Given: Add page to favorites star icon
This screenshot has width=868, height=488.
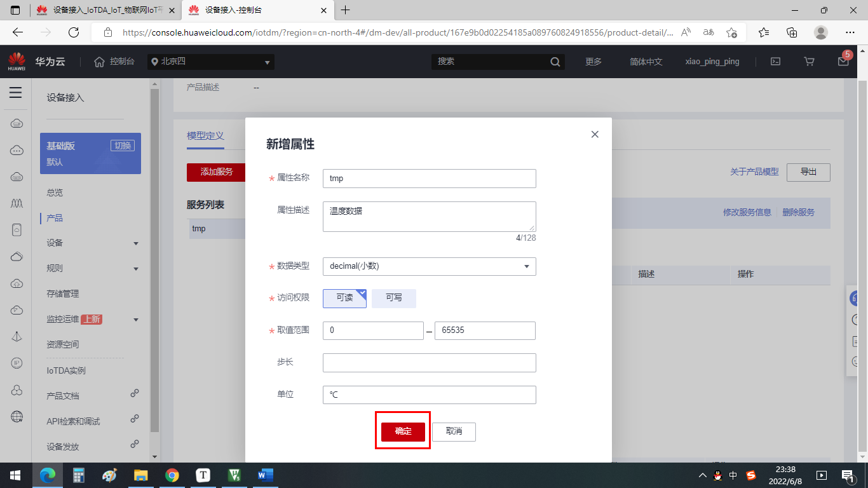Looking at the screenshot, I should 731,32.
